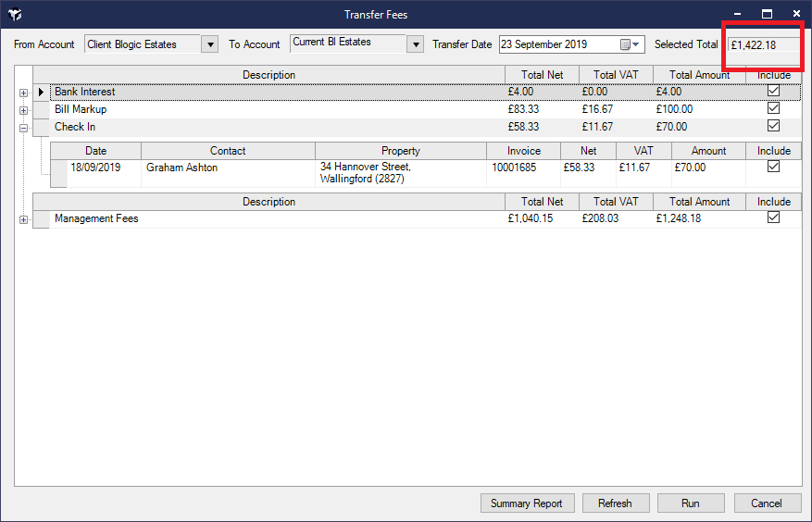812x522 pixels.
Task: Collapse the Check In row
Action: coord(23,128)
